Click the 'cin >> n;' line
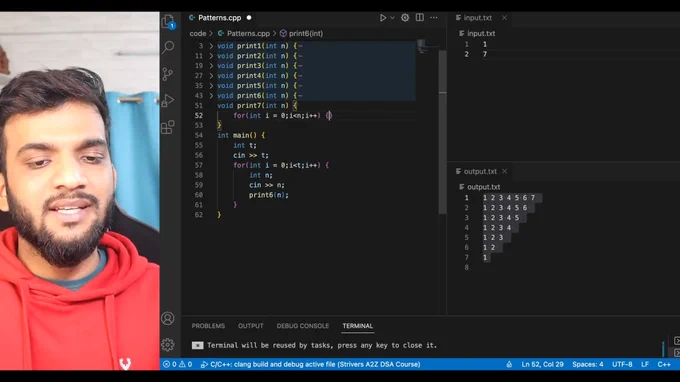This screenshot has width=680, height=382. (x=267, y=185)
